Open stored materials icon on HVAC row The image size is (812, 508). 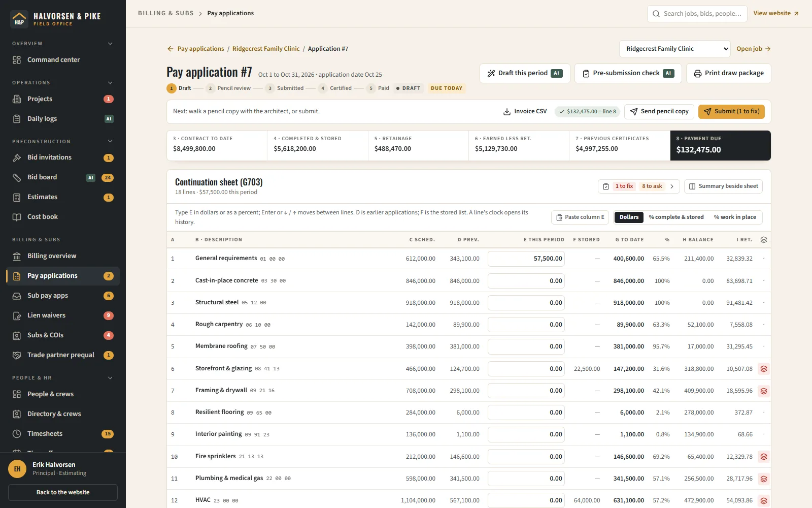[763, 500]
